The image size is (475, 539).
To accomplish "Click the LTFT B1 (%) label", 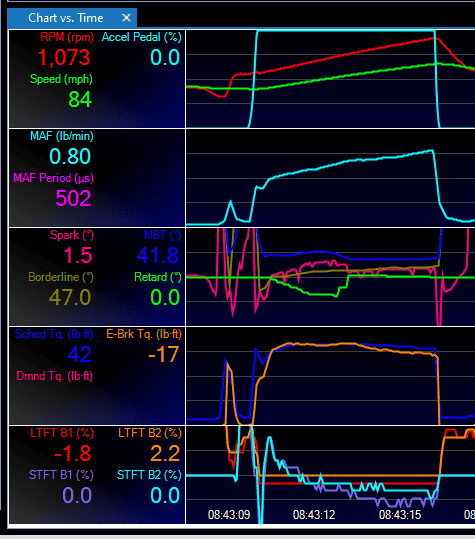I will pos(62,433).
